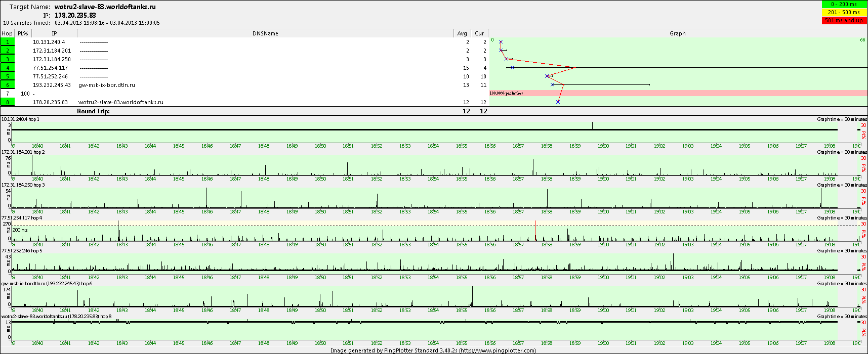Viewport: 868px width, 354px height.
Task: Select the Graph column header
Action: tap(677, 33)
